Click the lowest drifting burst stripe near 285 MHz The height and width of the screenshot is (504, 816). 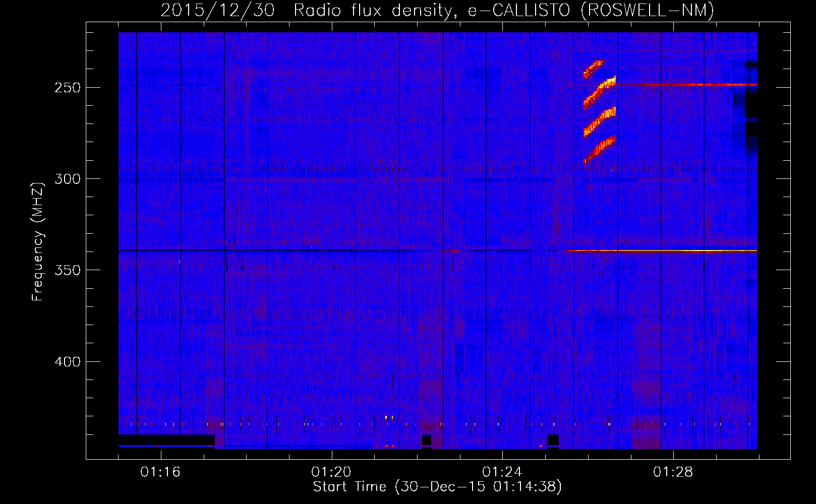coord(600,150)
